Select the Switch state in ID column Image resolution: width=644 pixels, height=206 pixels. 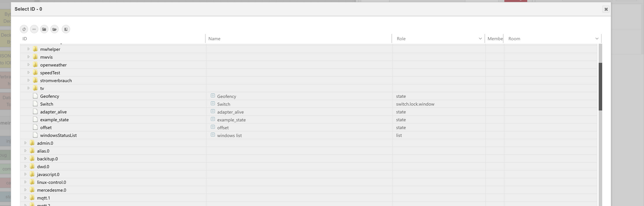point(47,104)
